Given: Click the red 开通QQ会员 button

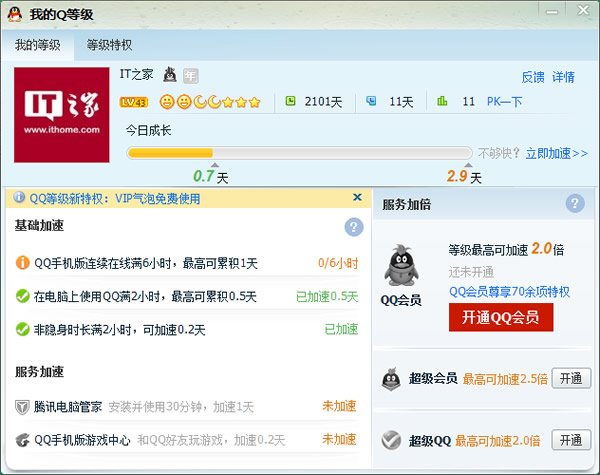Looking at the screenshot, I should coord(501,317).
